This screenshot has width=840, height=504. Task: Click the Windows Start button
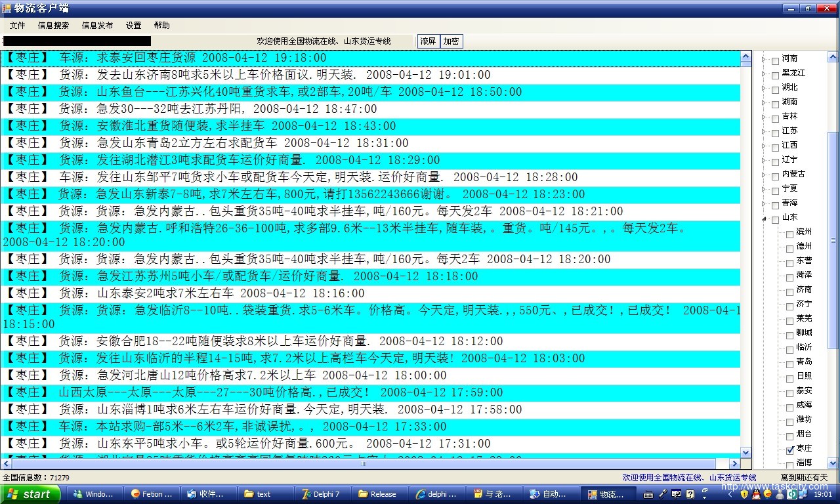tap(30, 494)
